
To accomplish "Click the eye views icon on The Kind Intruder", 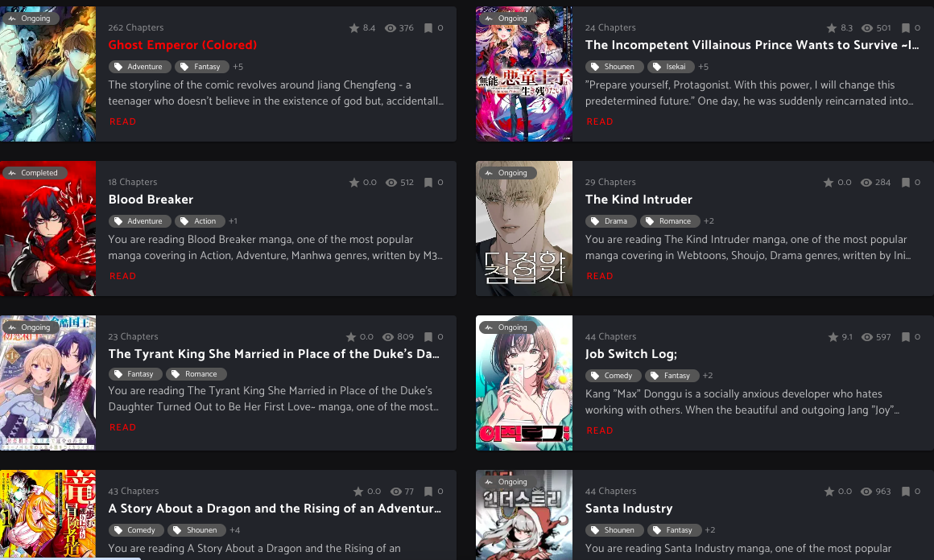I will 866,183.
